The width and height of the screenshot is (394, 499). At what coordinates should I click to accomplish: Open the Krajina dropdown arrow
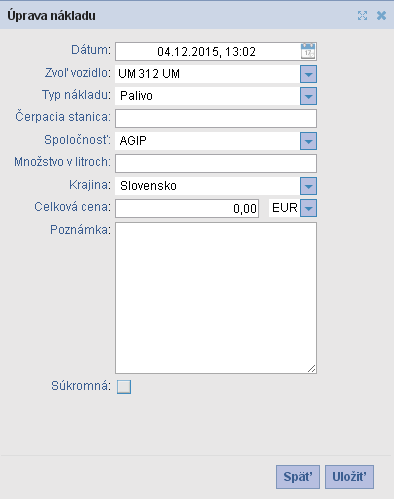tap(308, 186)
